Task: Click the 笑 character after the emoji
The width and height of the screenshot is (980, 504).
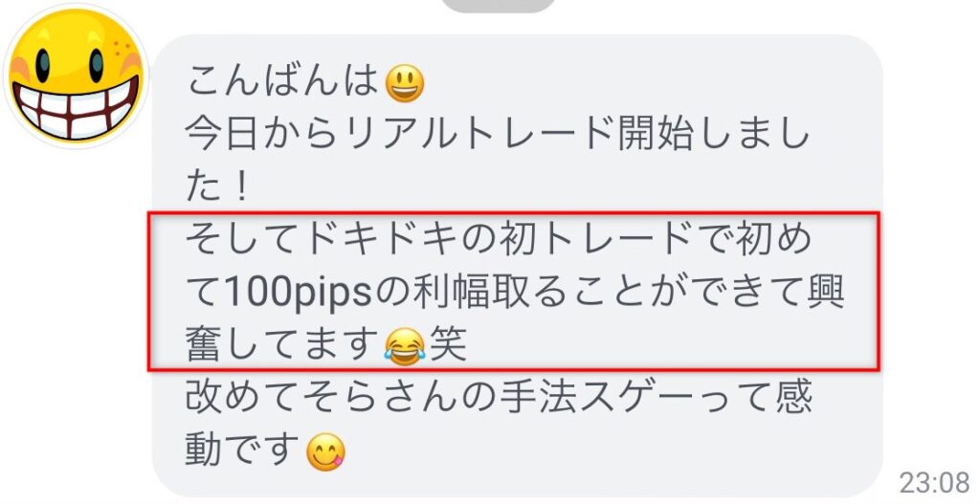Action: point(448,344)
